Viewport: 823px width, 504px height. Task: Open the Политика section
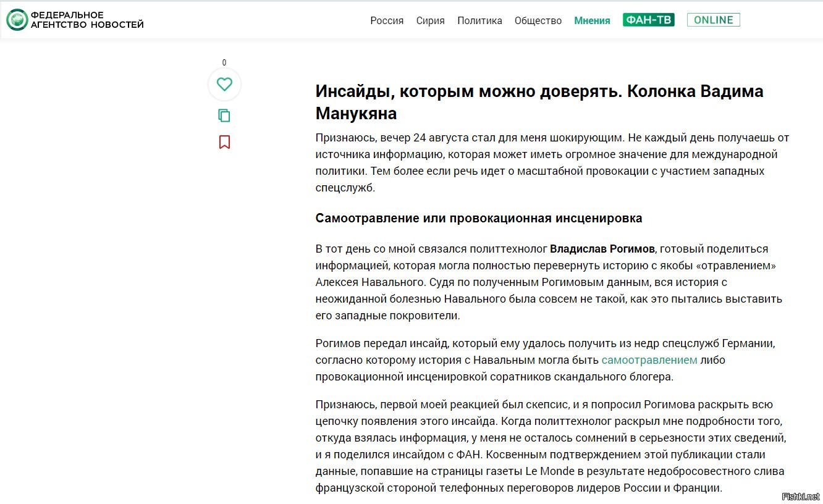click(x=479, y=20)
